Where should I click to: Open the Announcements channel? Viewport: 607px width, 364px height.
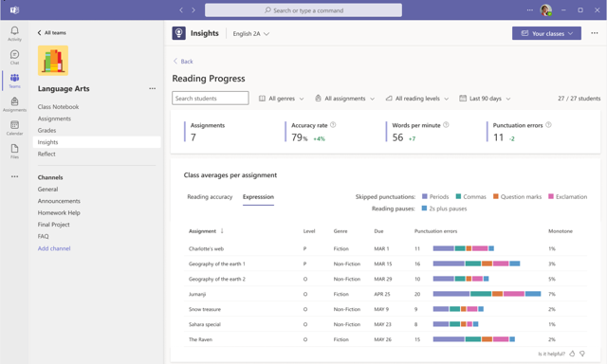[59, 201]
